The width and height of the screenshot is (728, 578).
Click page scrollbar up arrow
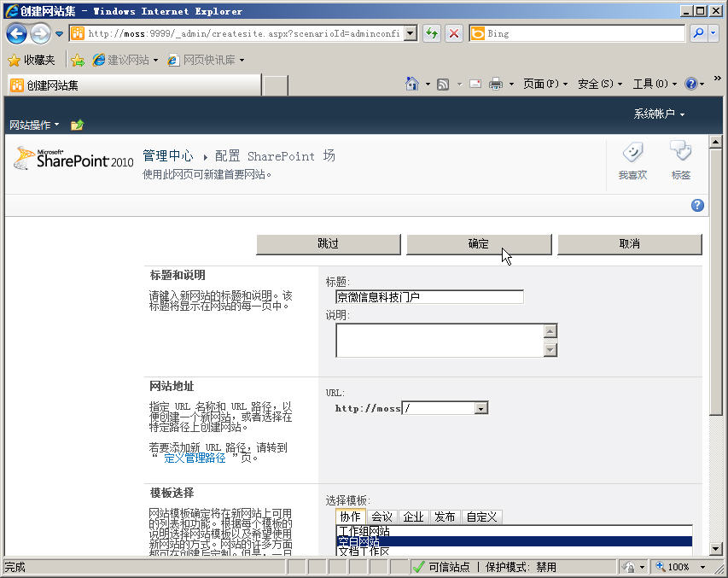coord(715,141)
